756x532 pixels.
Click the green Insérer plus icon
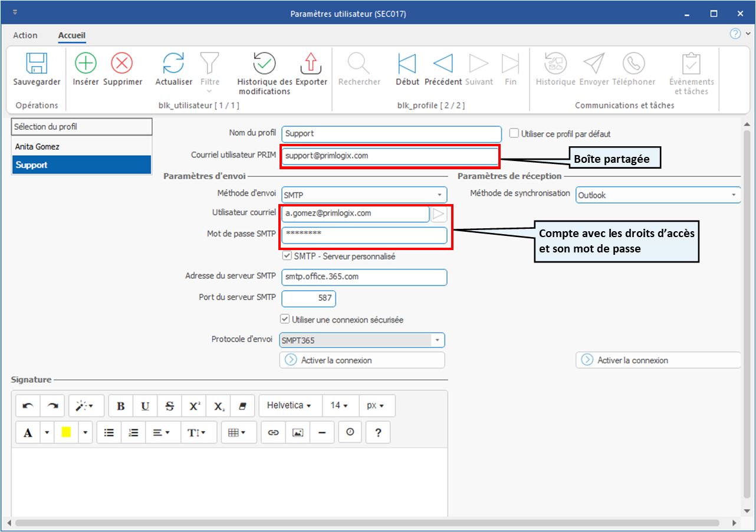[x=86, y=64]
